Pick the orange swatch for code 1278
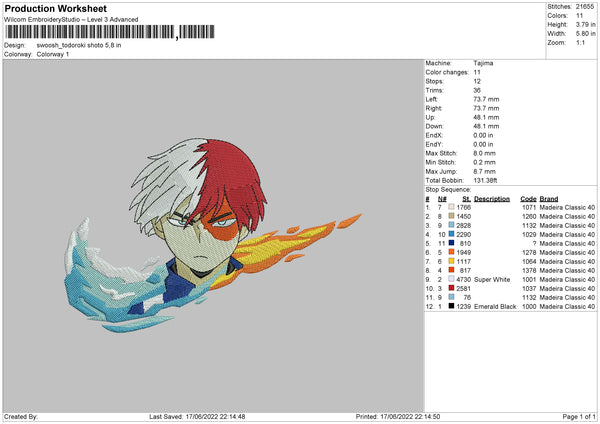Image resolution: width=600 pixels, height=424 pixels. tap(451, 252)
